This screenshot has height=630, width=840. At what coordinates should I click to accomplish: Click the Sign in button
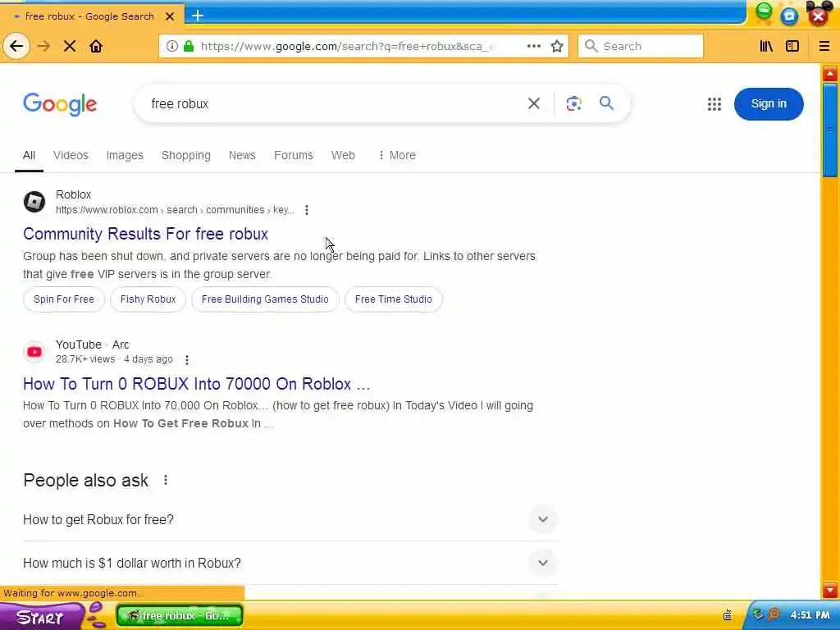(769, 104)
